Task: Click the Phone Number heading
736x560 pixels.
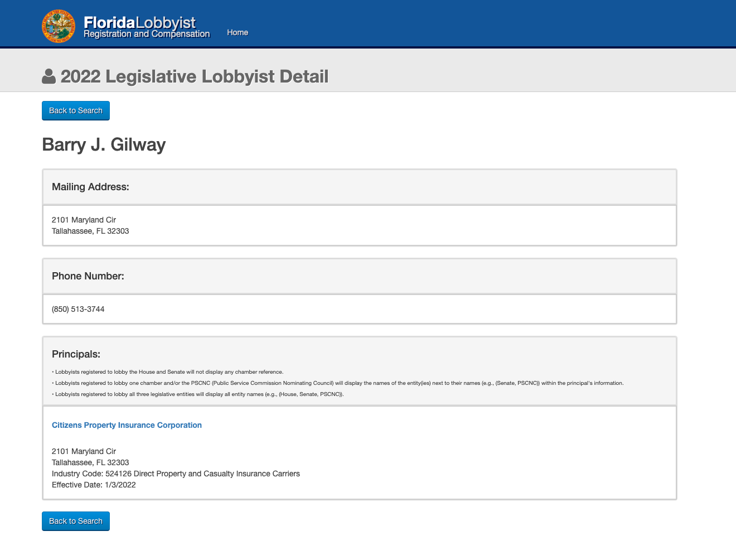Action: point(88,276)
